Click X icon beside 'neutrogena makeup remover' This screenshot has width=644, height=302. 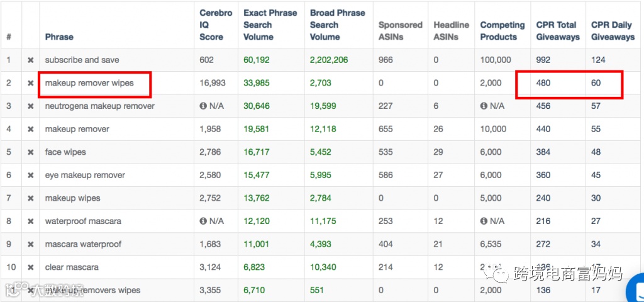tap(30, 106)
